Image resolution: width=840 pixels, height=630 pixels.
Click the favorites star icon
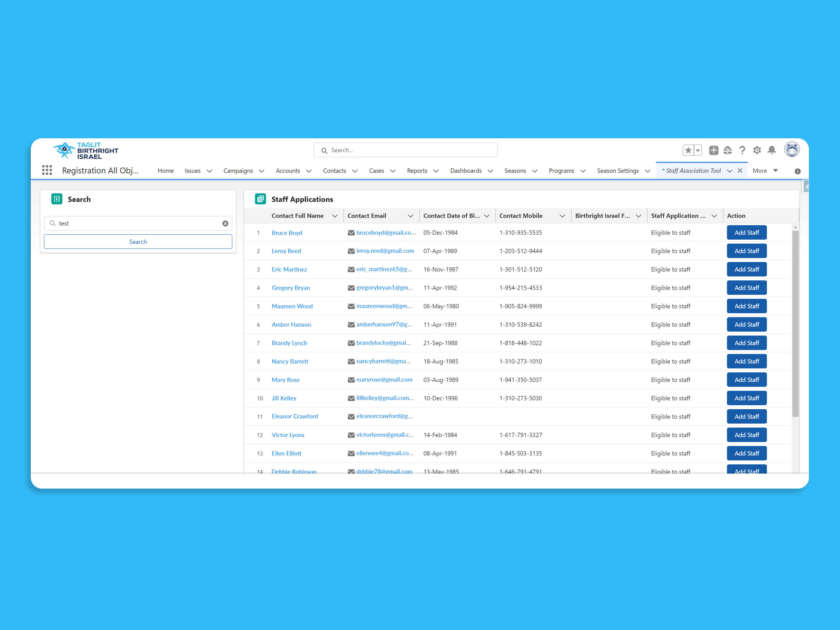(689, 150)
